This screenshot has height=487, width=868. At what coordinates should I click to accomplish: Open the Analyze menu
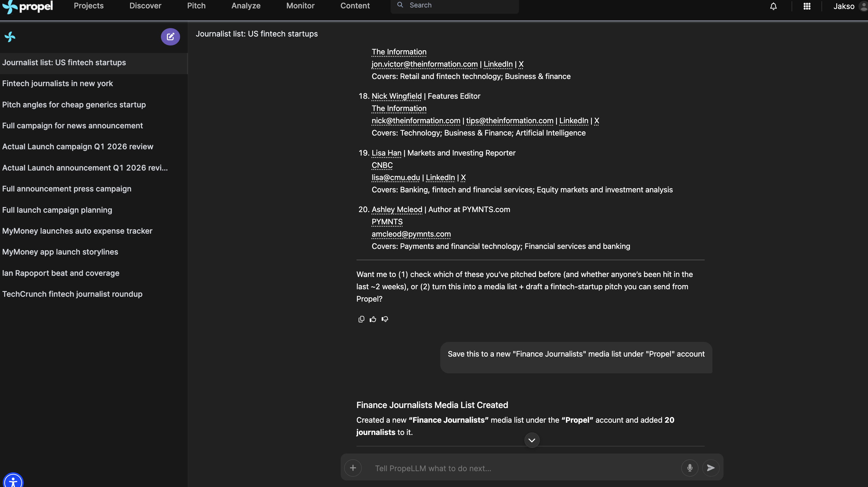pos(246,6)
